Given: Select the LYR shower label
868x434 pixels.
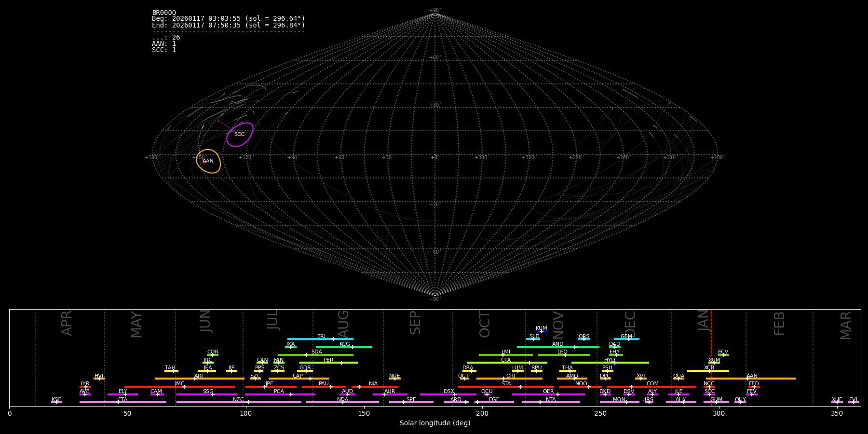Looking at the screenshot, I should [x=85, y=384].
